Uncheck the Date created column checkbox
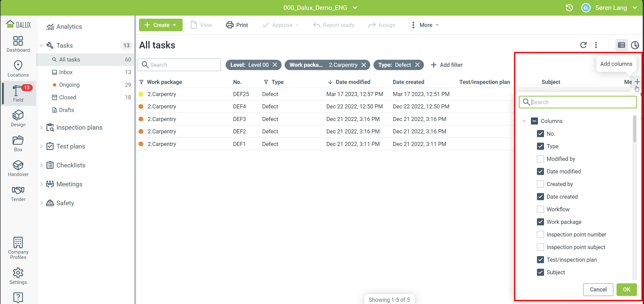644x304 pixels. coord(540,197)
